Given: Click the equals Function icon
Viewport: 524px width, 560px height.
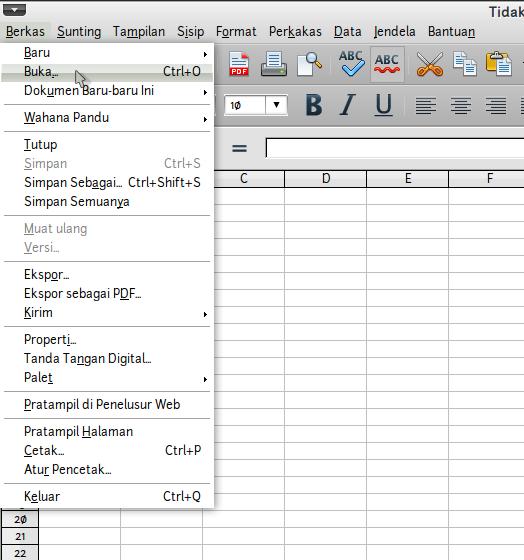Looking at the screenshot, I should point(239,148).
